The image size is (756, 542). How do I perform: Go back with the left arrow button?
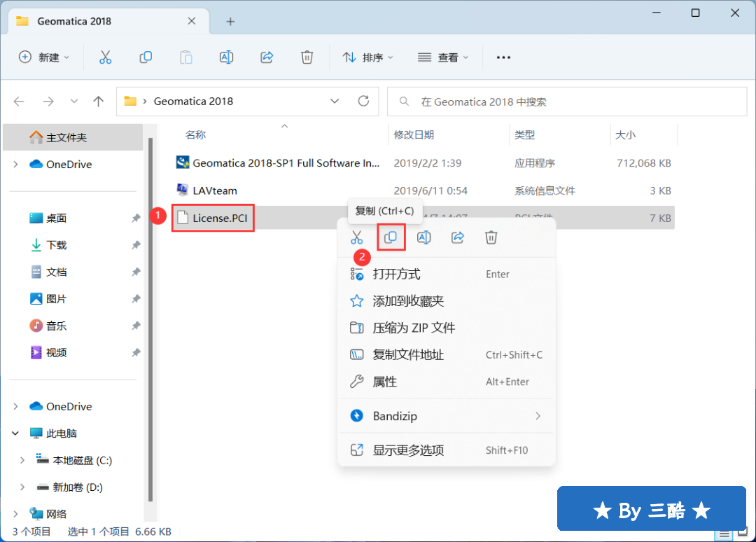point(20,102)
